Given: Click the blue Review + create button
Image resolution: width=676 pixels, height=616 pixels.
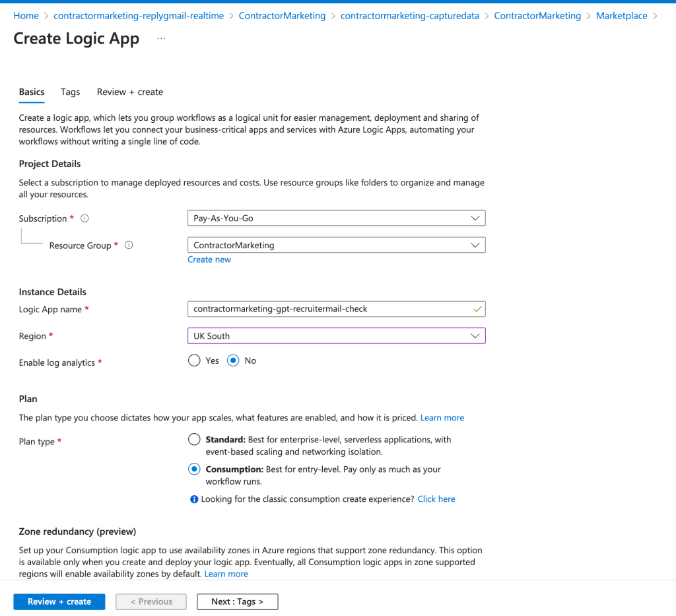Looking at the screenshot, I should [59, 601].
